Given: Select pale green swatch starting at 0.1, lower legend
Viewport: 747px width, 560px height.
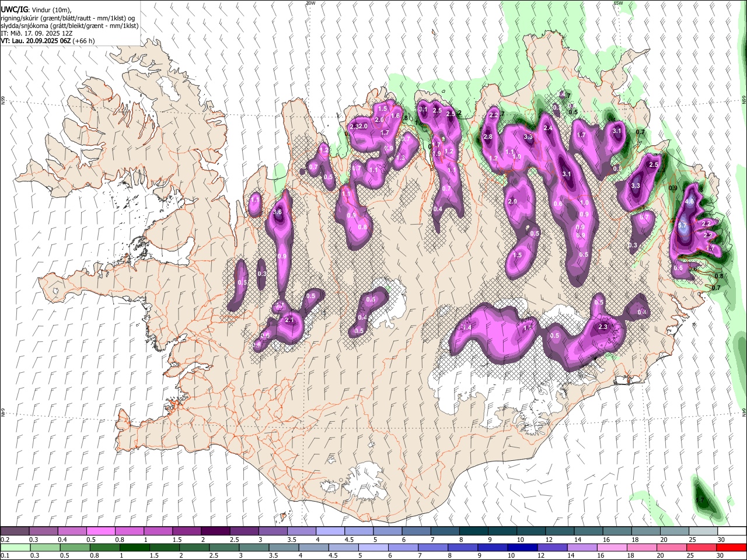Looking at the screenshot, I should click(15, 547).
